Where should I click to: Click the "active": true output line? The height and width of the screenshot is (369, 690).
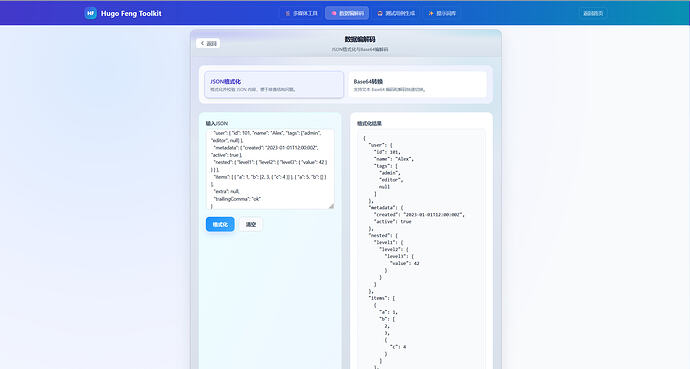coord(393,222)
